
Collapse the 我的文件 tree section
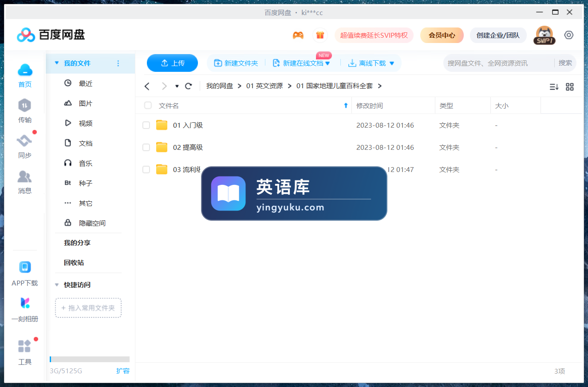pos(56,63)
